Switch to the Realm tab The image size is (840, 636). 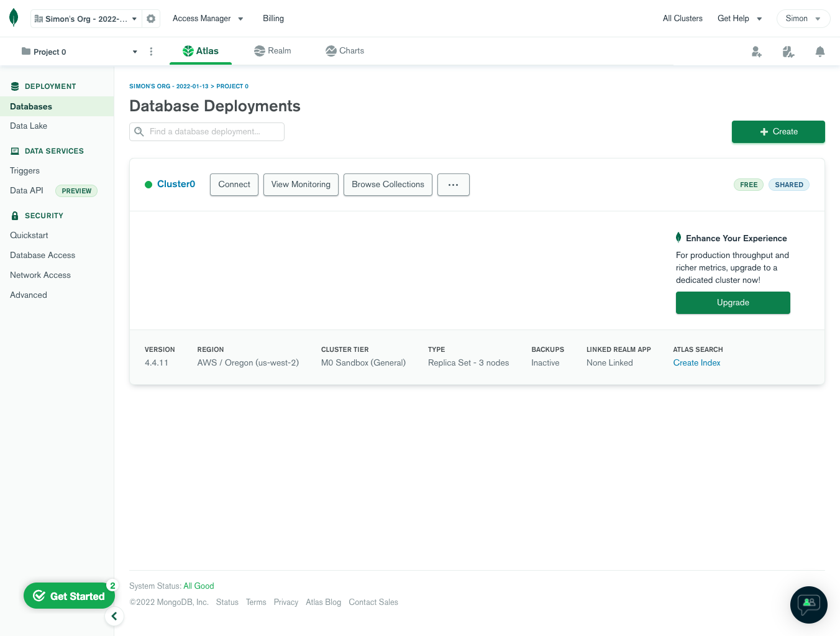[273, 51]
